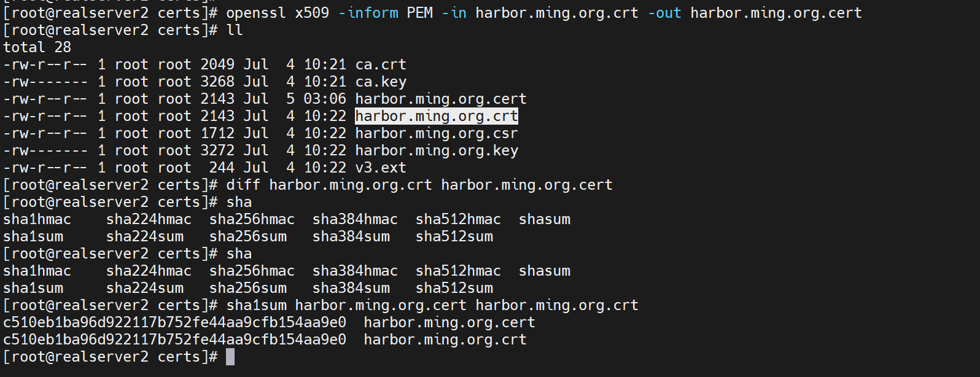This screenshot has height=377, width=980.
Task: Click the highlighted harbor.ming.org.crt filename
Action: pyautogui.click(x=436, y=116)
